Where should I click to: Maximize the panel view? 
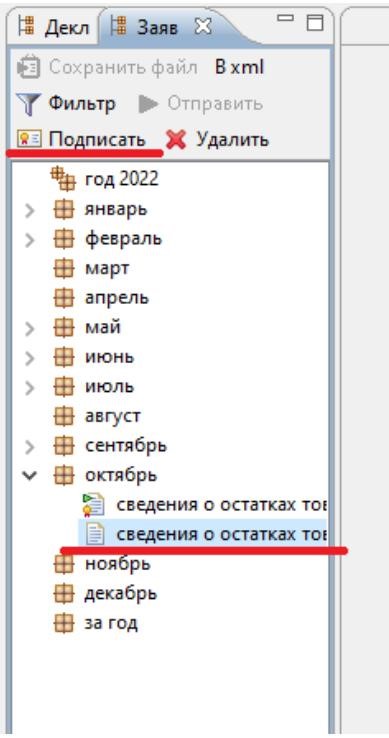coord(315,22)
